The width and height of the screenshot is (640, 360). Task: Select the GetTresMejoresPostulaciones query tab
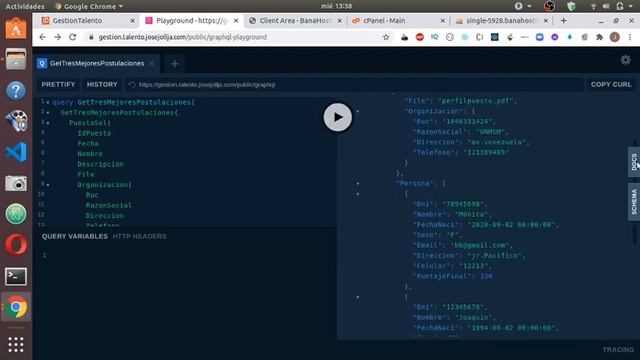click(97, 63)
